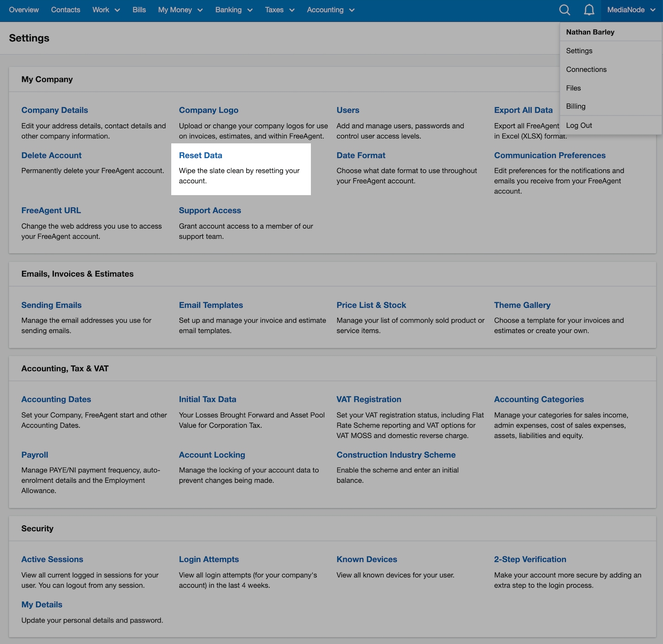Click 'Update your personal details and password.' text
This screenshot has height=644, width=663.
coord(92,621)
